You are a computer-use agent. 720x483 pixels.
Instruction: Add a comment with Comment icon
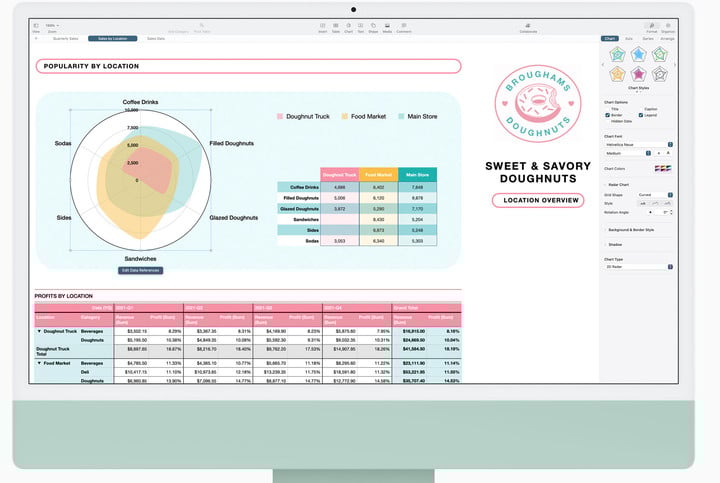(403, 26)
